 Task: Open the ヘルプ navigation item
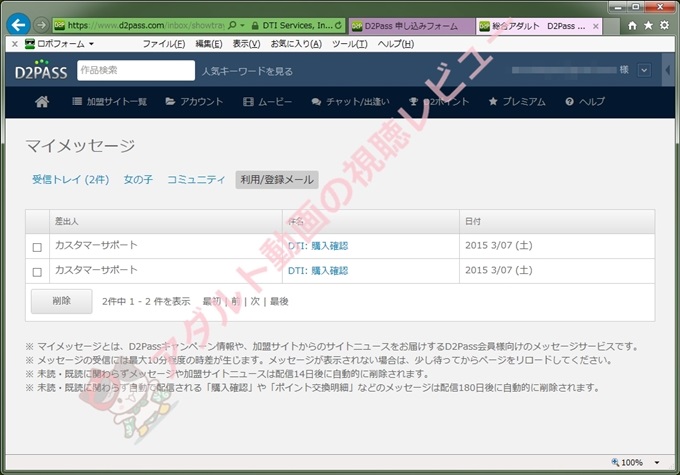(x=585, y=102)
